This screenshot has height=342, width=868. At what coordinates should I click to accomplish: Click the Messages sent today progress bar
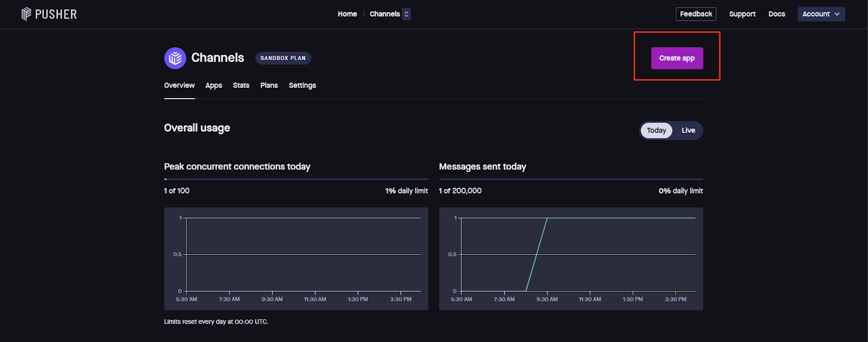click(x=571, y=179)
